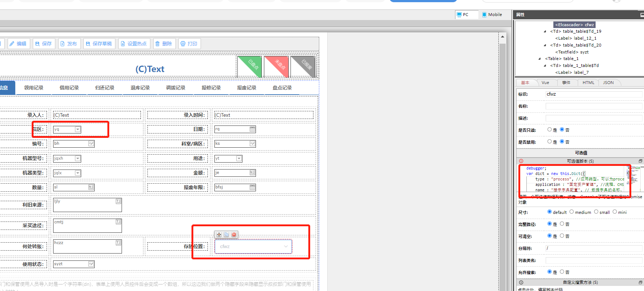Set 可清空 to 否
644x291 pixels.
point(562,236)
